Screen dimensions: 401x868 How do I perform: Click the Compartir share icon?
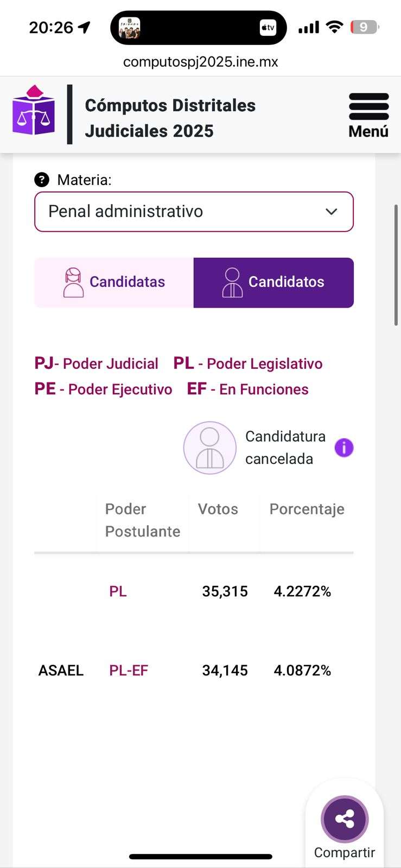coord(345,819)
